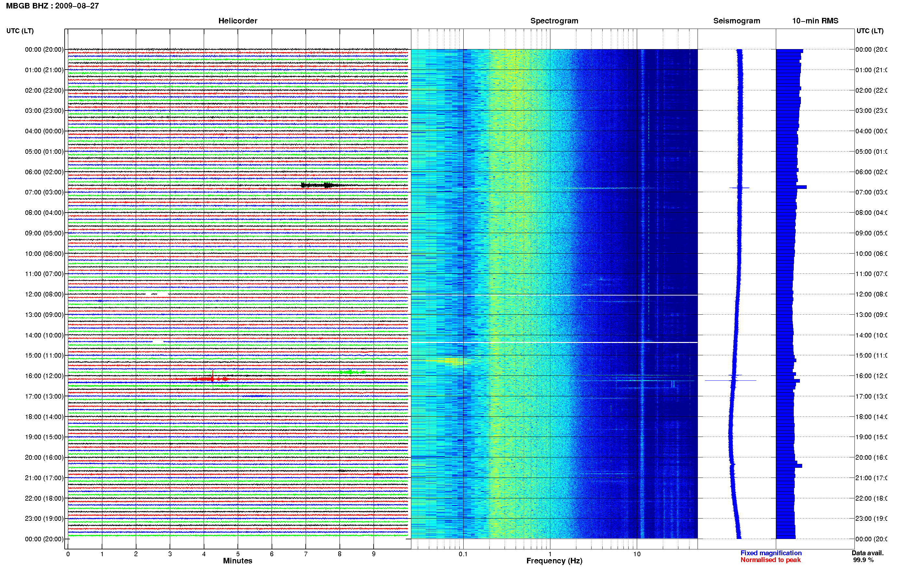The height and width of the screenshot is (578, 924).
Task: Click the left 17:00 (13:00) time label
Action: click(44, 396)
